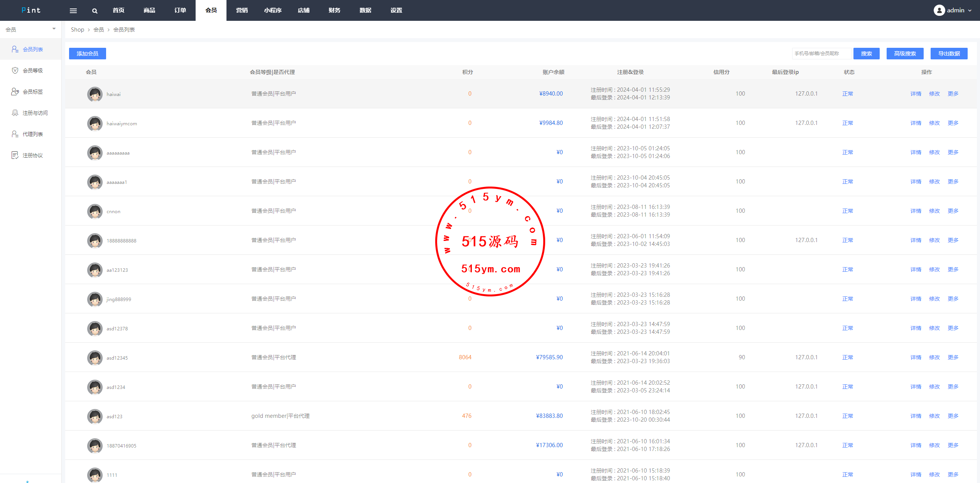Open 高级搜索 advanced search
The width and height of the screenshot is (980, 483).
[905, 54]
